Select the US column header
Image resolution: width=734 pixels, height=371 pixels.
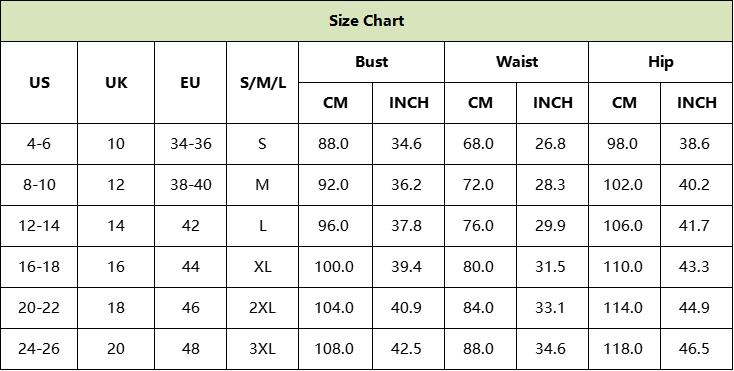(x=39, y=83)
